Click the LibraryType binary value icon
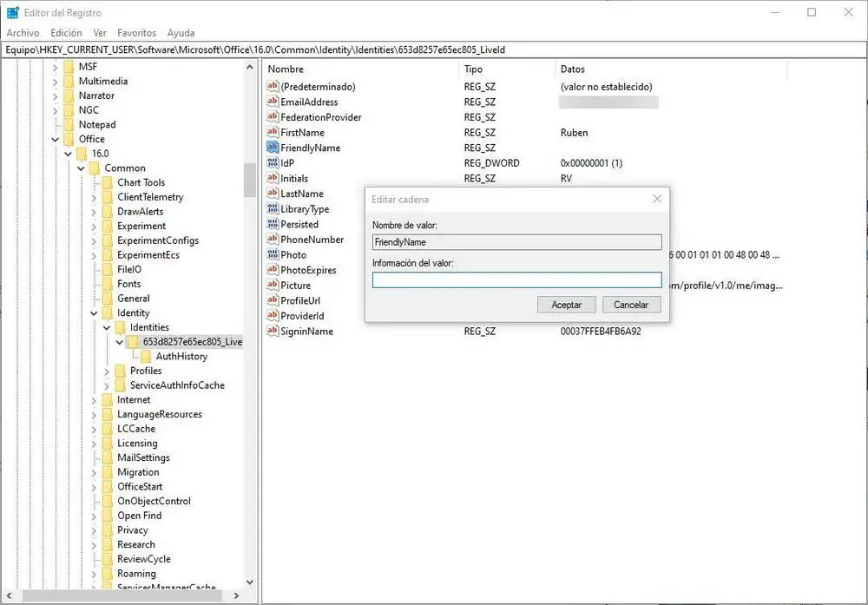This screenshot has width=868, height=605. click(273, 208)
